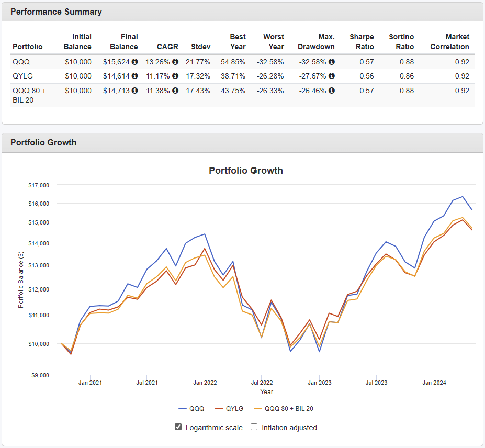
Task: Enable the Inflation adjusted checkbox
Action: point(254,427)
